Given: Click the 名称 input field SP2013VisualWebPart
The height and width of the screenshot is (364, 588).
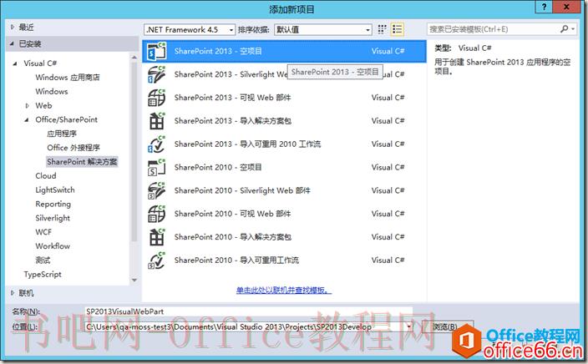Looking at the screenshot, I should 249,311.
